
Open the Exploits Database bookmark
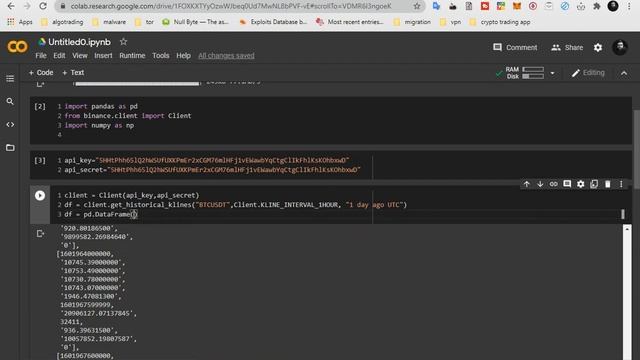[273, 22]
